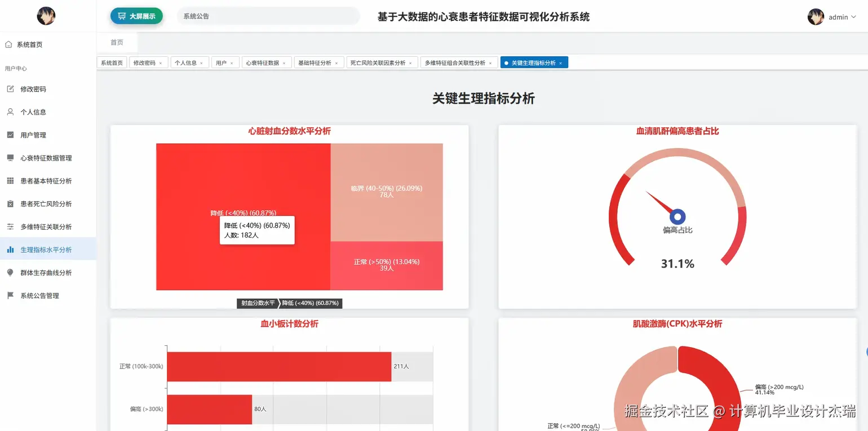Open 用户管理 in the sidebar
The image size is (868, 431).
[x=48, y=135]
